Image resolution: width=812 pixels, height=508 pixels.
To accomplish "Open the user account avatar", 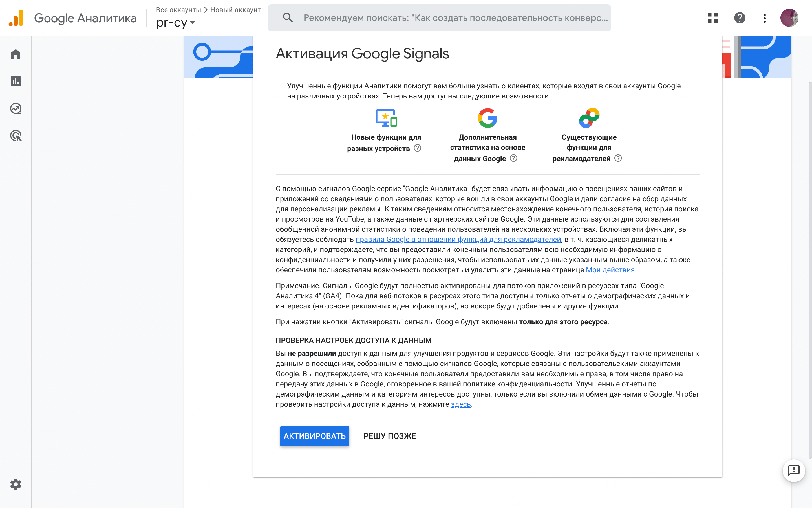I will [789, 18].
